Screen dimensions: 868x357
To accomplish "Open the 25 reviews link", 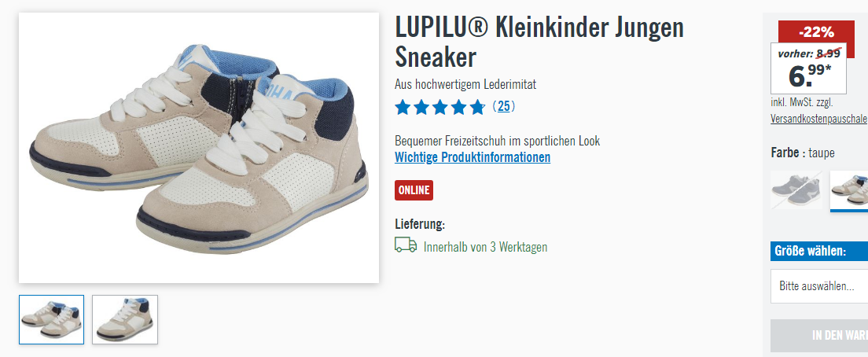I will (x=503, y=106).
